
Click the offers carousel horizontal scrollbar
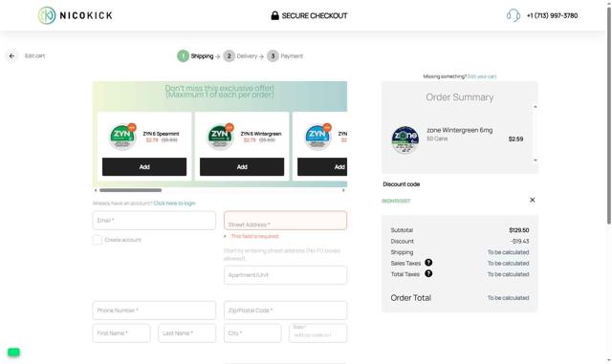130,190
